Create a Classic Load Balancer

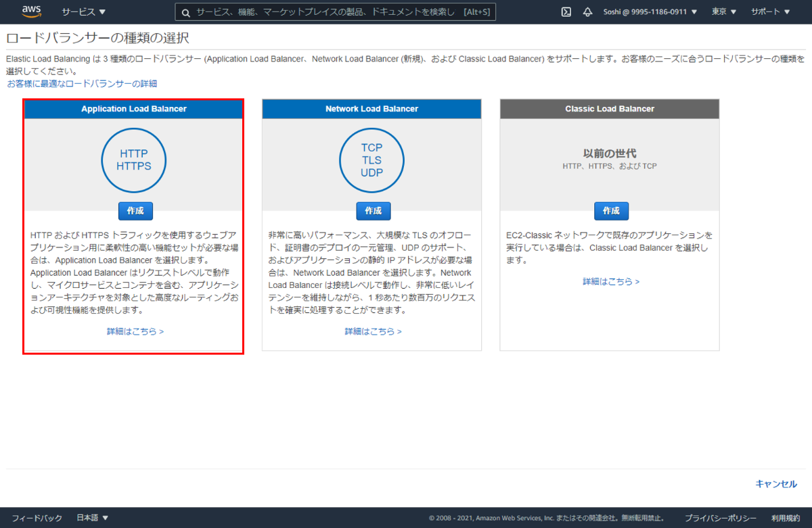coord(612,210)
